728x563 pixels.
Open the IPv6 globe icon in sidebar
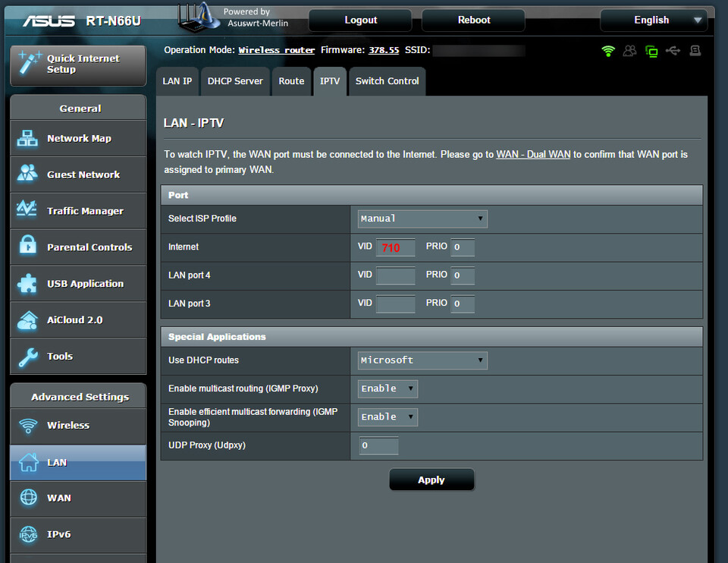(28, 534)
